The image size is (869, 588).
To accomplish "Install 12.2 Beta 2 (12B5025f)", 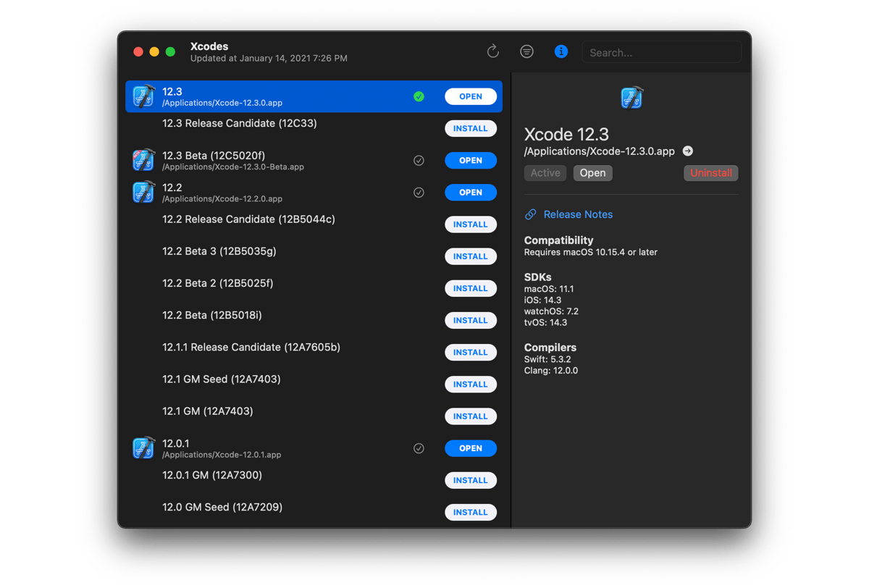I will click(x=471, y=288).
